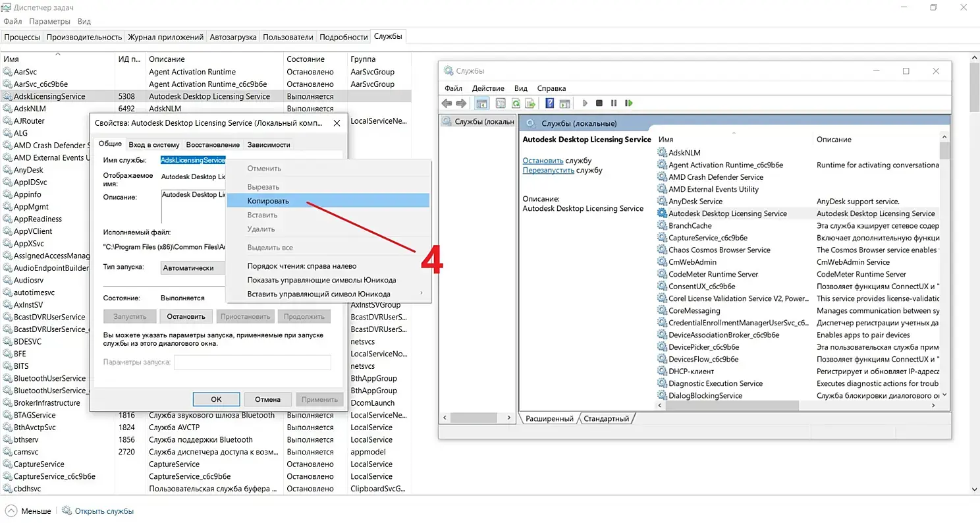Click the Меньше collapse arrow icon
Viewport: 980px width, 523px height.
tap(11, 511)
